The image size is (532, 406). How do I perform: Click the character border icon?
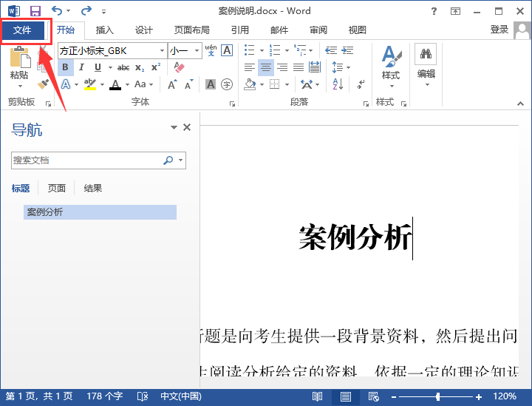tap(227, 50)
